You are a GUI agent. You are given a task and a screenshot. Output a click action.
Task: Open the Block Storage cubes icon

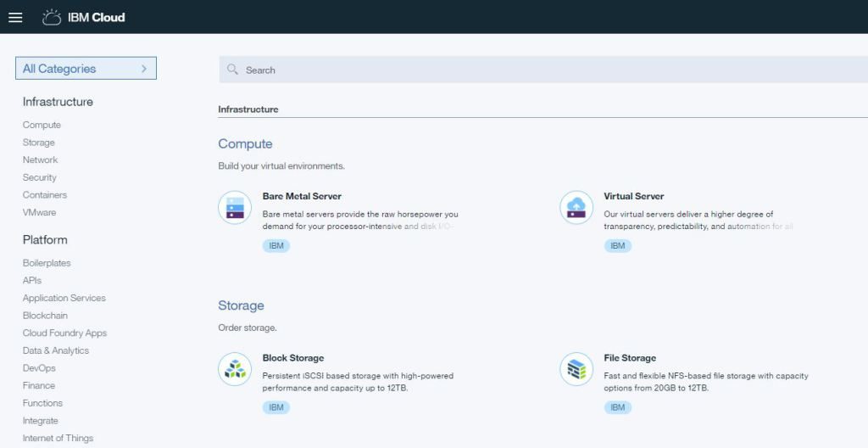click(x=235, y=369)
